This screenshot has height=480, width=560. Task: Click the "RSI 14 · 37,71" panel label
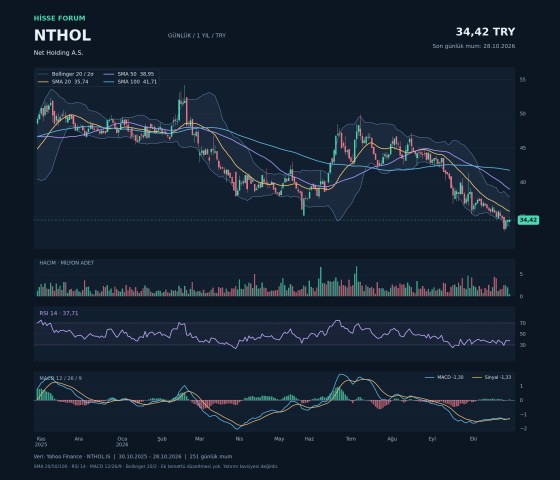tap(59, 313)
